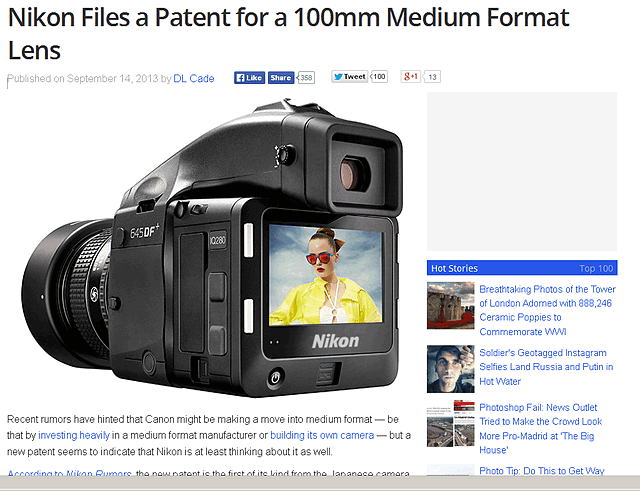Open the Soldier's Geotagged Instagram Selfies story
This screenshot has height=491, width=640.
[x=546, y=367]
